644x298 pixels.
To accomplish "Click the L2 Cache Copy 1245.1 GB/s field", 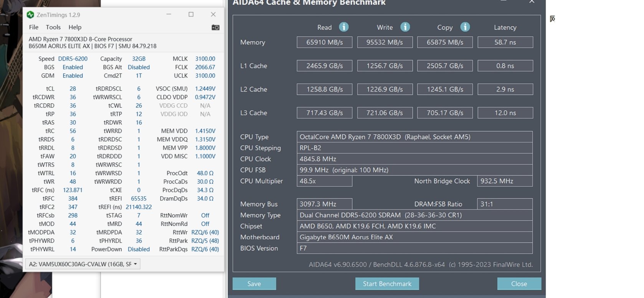I will (445, 89).
